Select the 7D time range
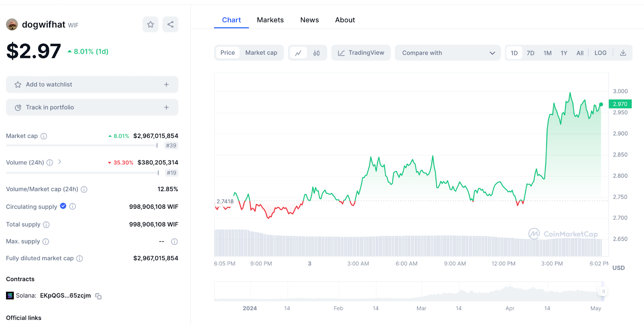The height and width of the screenshot is (325, 644). 530,53
